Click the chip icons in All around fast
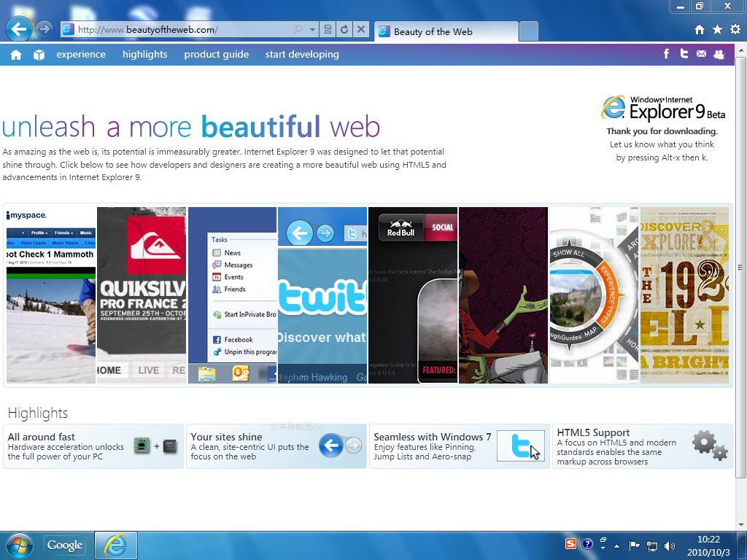Image resolution: width=747 pixels, height=560 pixels. click(156, 446)
